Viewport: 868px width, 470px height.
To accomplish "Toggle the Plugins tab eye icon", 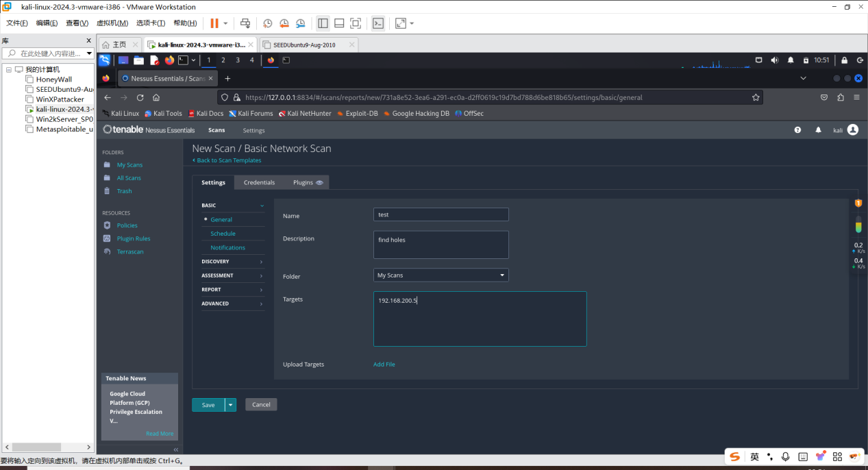I will click(319, 183).
